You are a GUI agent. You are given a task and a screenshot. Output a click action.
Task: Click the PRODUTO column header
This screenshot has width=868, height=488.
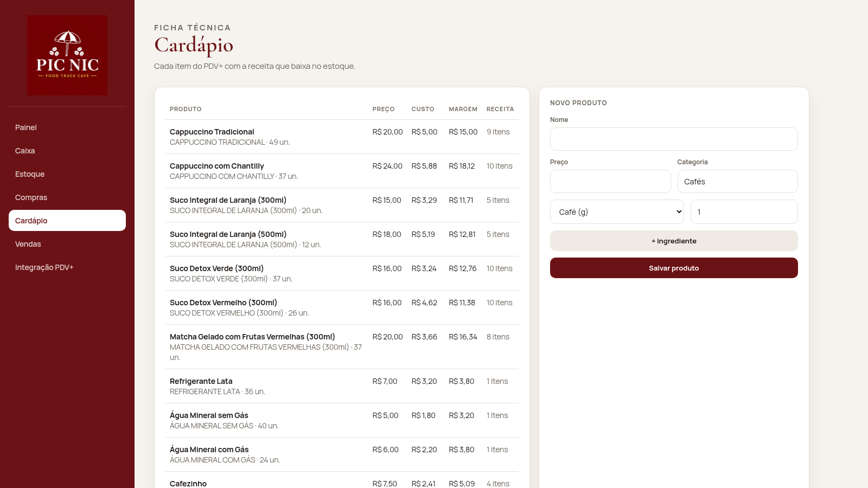coord(186,109)
